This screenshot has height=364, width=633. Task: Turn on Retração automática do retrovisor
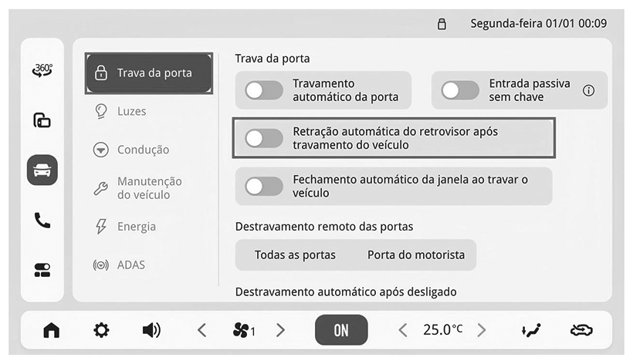264,138
